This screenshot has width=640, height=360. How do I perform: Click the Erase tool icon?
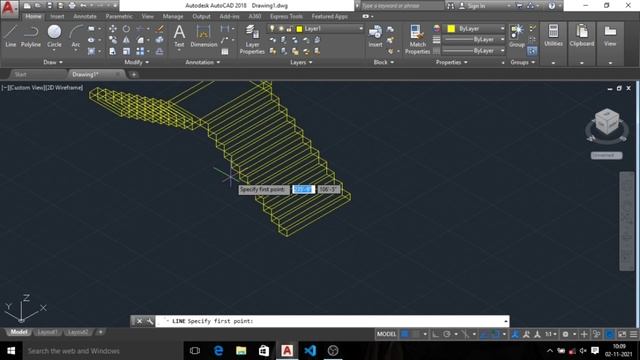(160, 29)
